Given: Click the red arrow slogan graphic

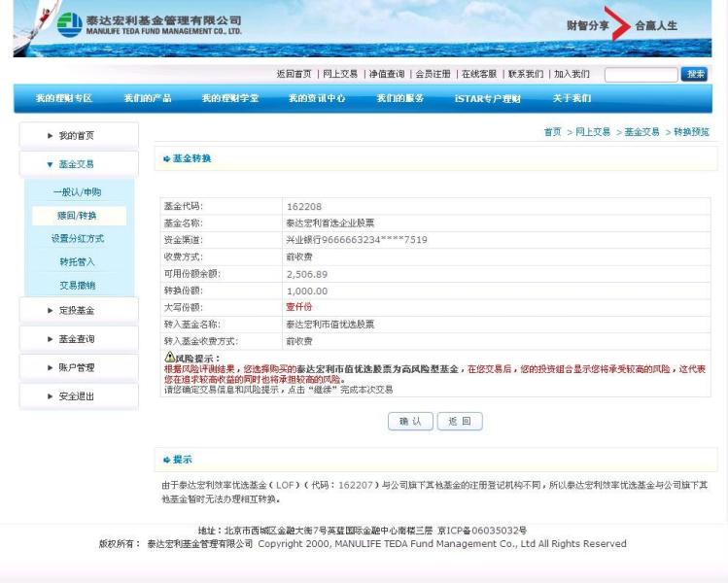Looking at the screenshot, I should 617,23.
